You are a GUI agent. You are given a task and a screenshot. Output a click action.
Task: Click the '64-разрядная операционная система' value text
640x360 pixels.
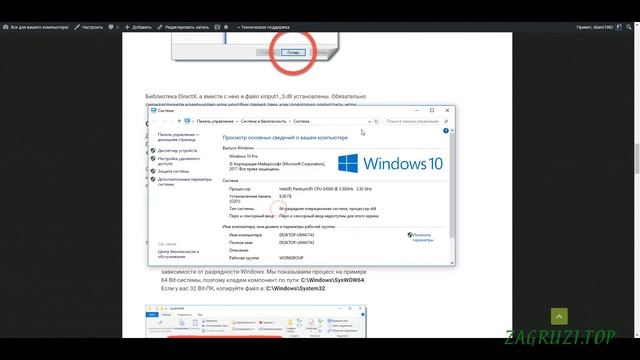pos(327,209)
